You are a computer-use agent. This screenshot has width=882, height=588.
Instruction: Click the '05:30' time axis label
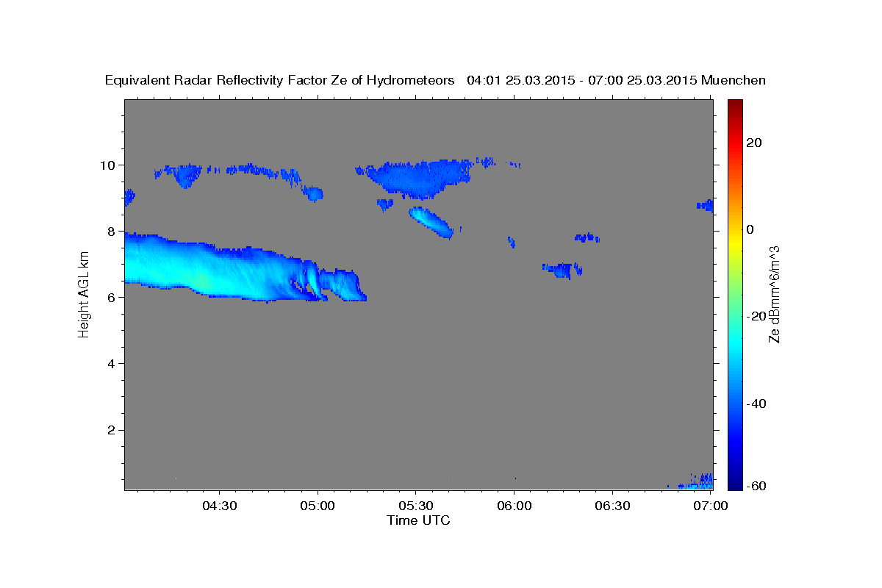coord(416,506)
